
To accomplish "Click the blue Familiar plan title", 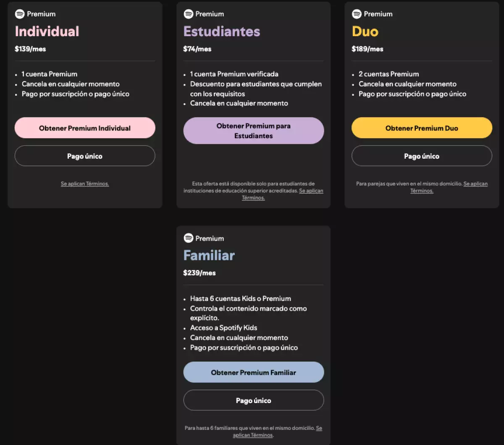I will tap(209, 255).
